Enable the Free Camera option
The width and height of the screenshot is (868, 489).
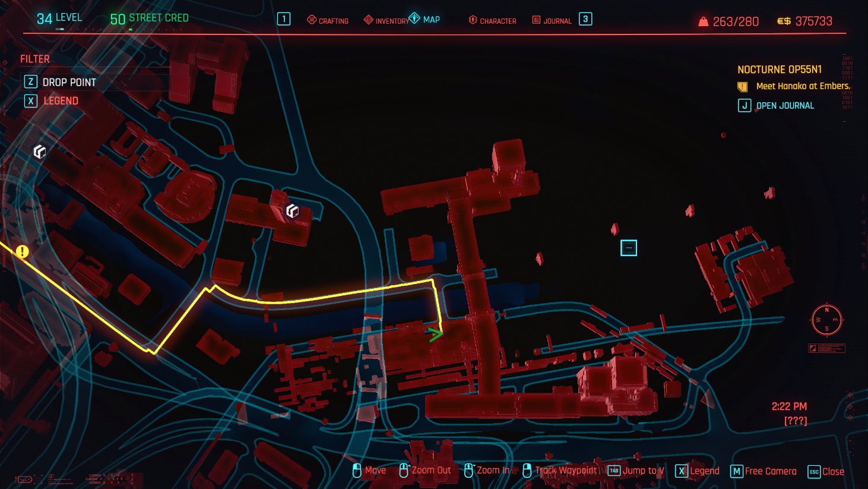click(771, 471)
